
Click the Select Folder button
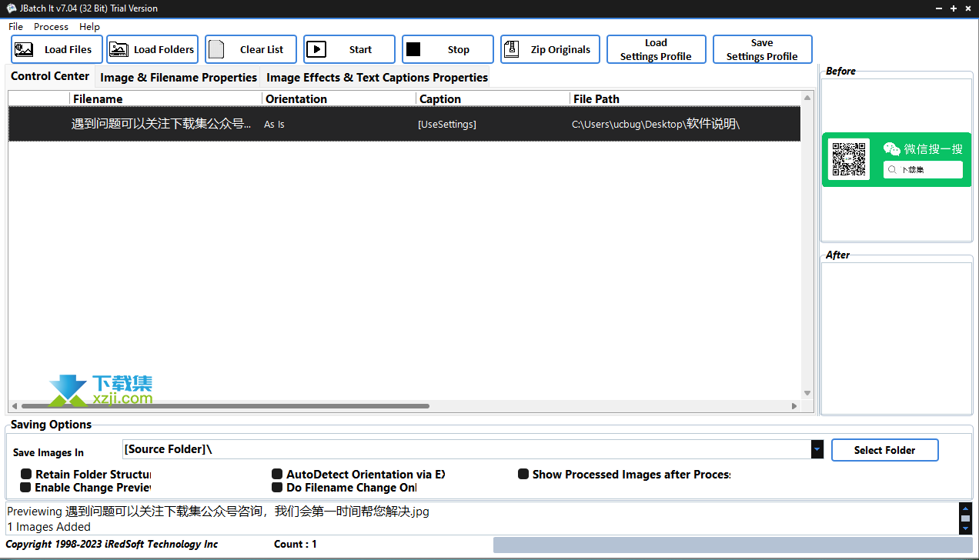click(884, 450)
